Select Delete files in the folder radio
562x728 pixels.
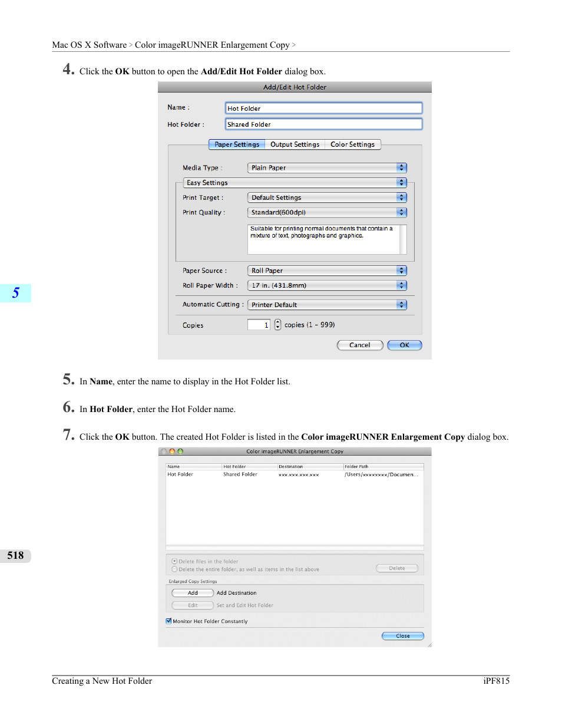click(x=174, y=561)
